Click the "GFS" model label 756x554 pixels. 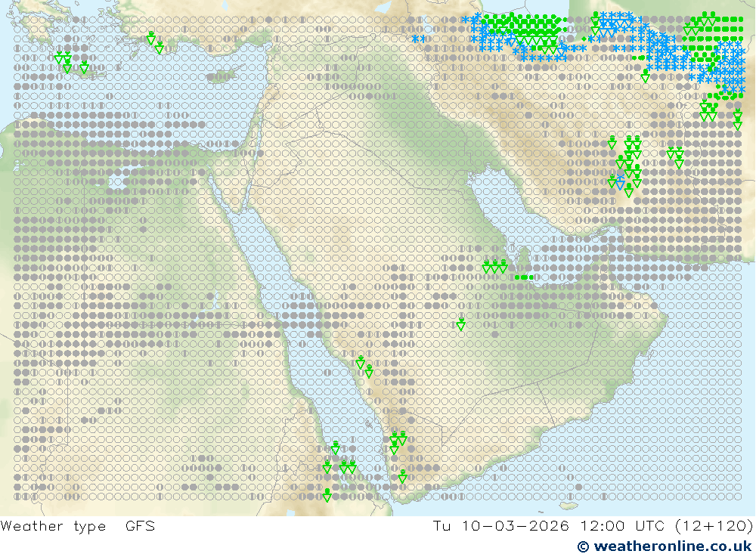point(141,525)
